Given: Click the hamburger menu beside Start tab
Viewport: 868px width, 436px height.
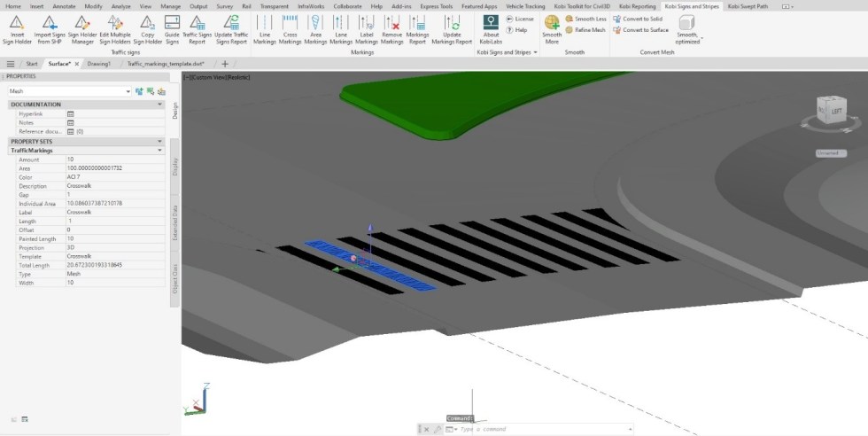Looking at the screenshot, I should point(10,64).
